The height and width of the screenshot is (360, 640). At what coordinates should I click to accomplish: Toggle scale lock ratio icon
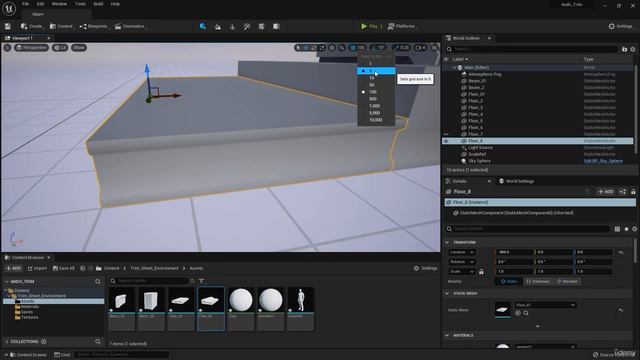click(481, 271)
